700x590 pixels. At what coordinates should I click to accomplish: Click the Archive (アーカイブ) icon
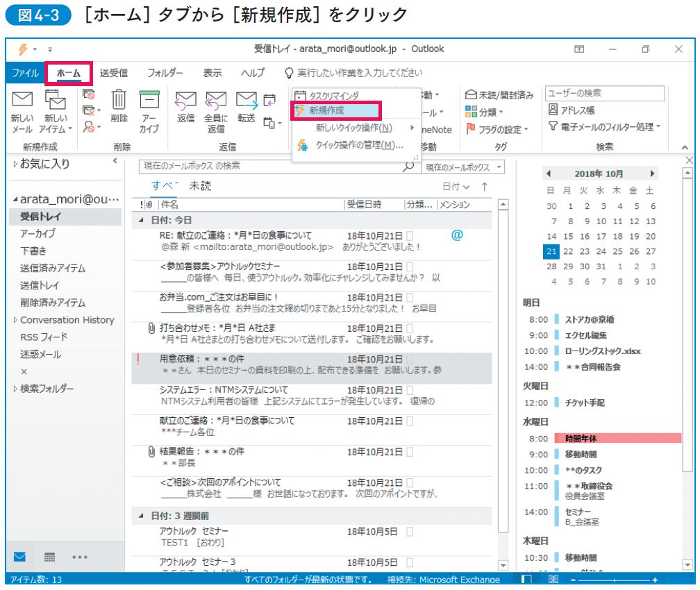[x=149, y=99]
